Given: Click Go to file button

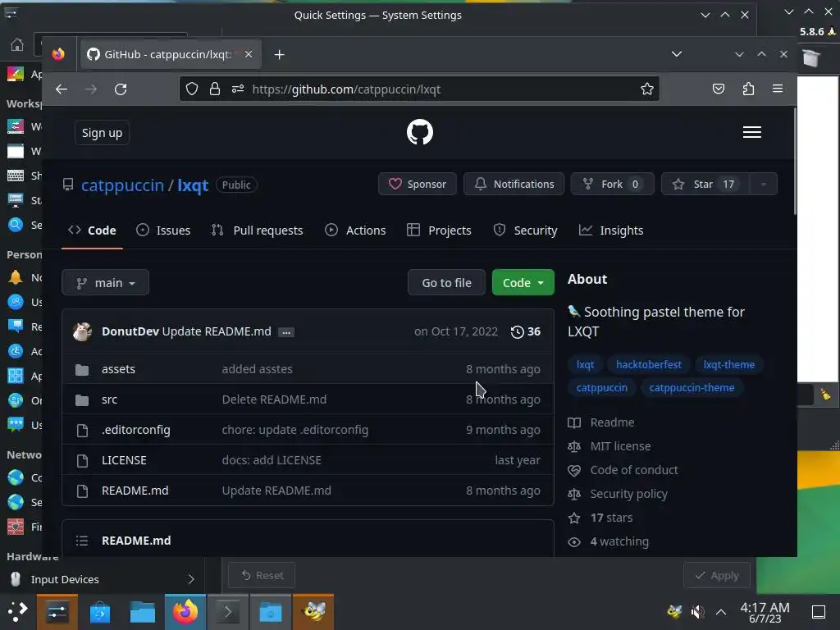Looking at the screenshot, I should click(x=446, y=282).
